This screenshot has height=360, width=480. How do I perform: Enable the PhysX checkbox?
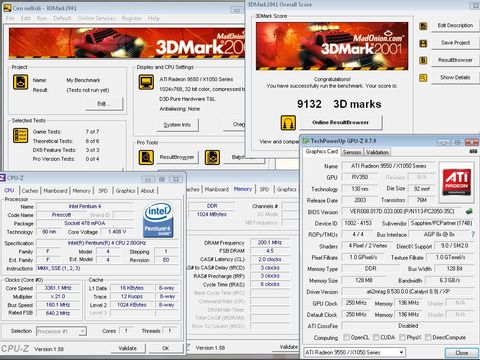402,337
